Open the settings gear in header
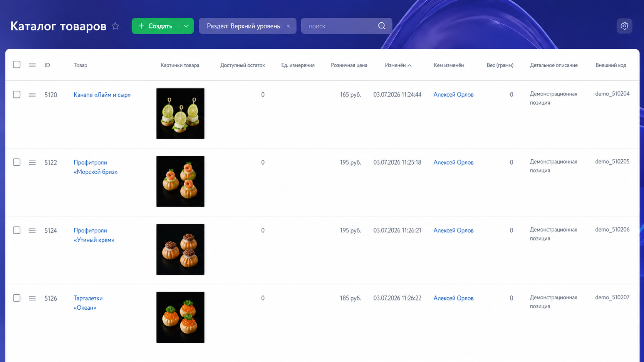This screenshot has width=644, height=362. [624, 26]
